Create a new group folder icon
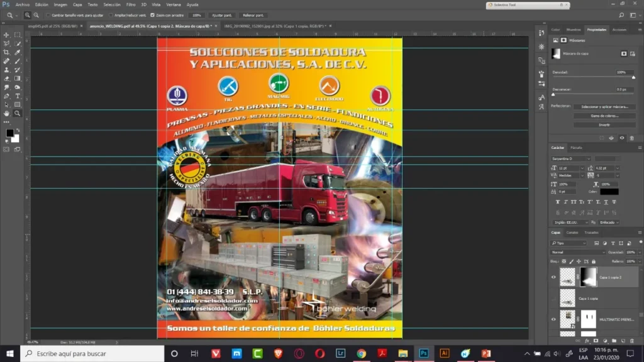This screenshot has width=644, height=362. click(x=614, y=341)
